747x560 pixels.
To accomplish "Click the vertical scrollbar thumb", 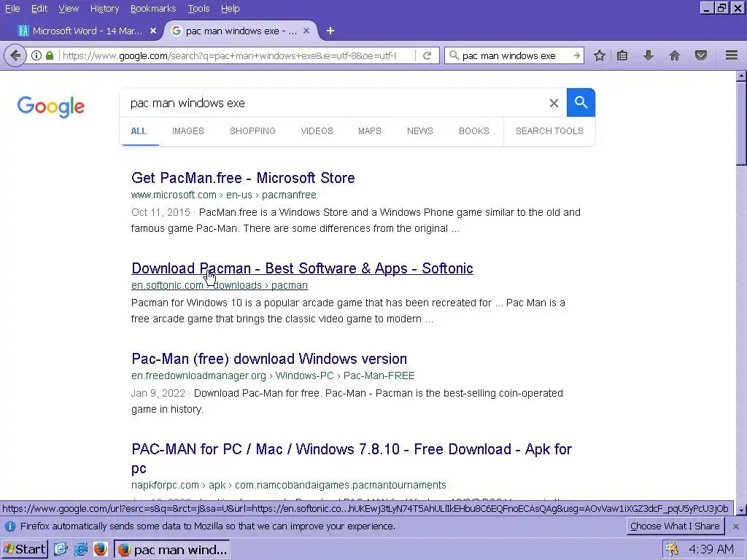I will [x=741, y=123].
